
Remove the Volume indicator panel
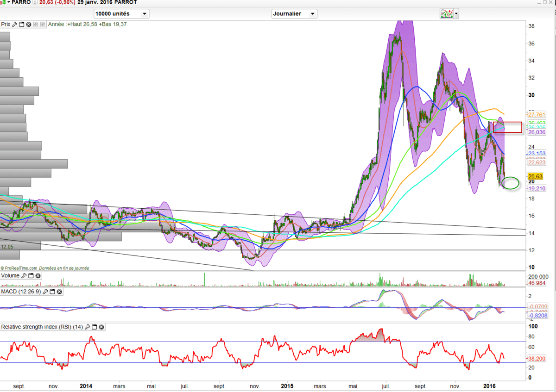click(38, 276)
